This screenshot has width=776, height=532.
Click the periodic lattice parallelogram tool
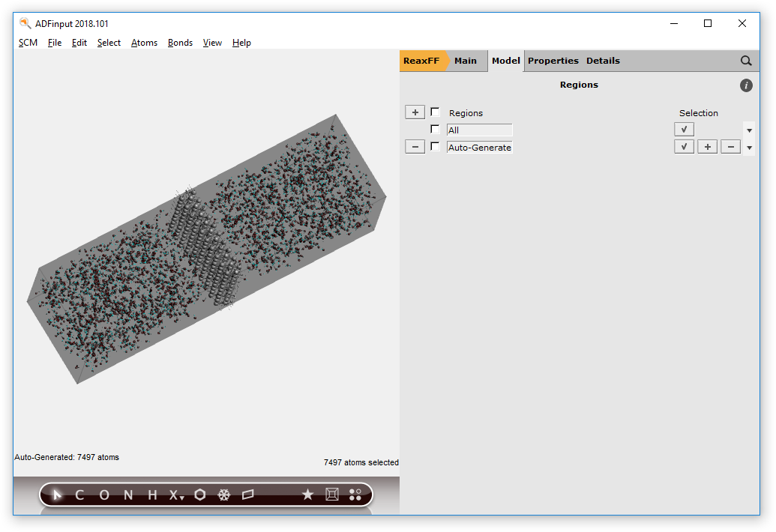point(248,495)
